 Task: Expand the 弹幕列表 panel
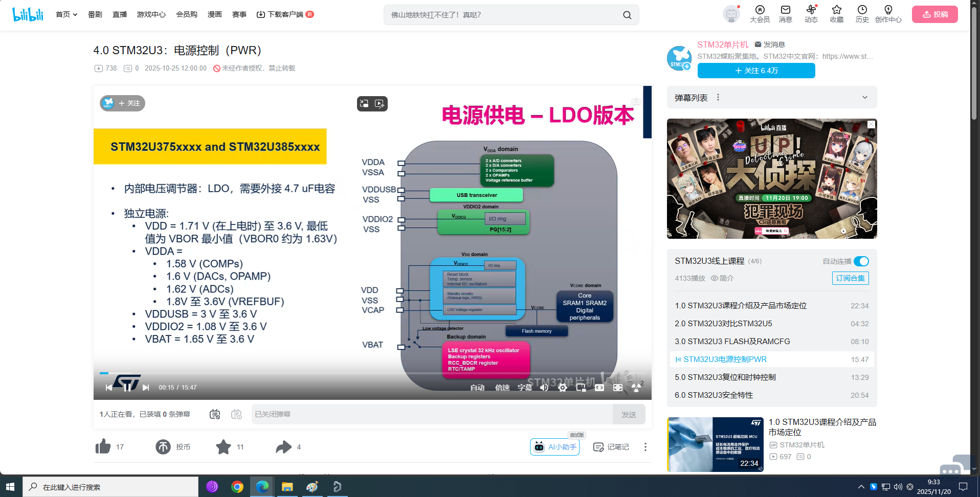[x=864, y=98]
